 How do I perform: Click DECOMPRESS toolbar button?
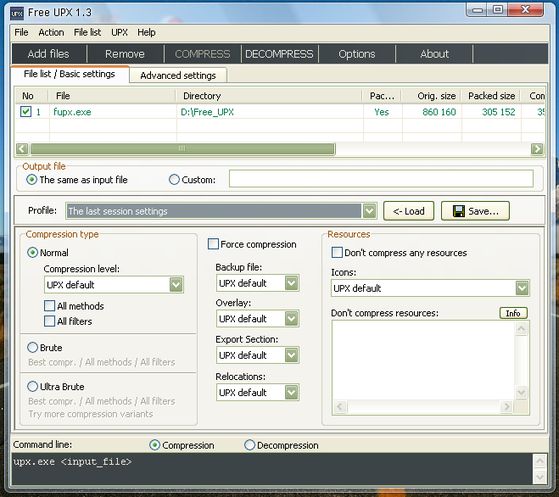(x=279, y=54)
